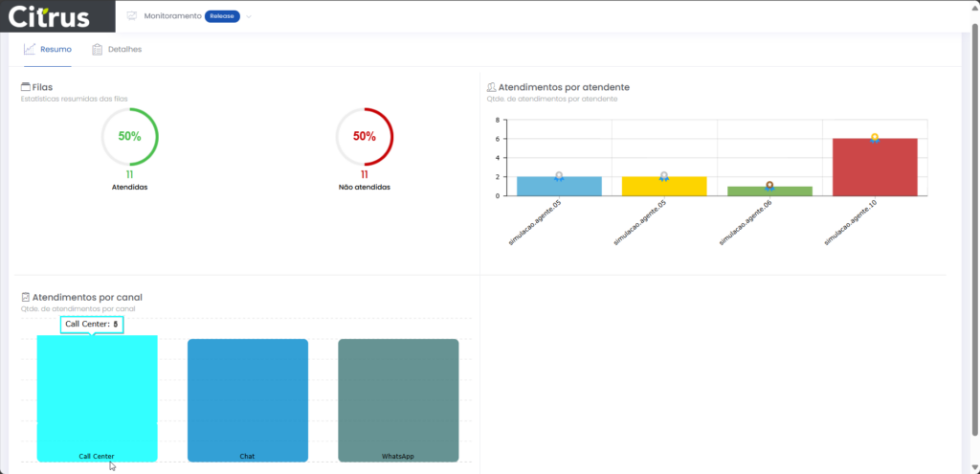Click the Citrus logo
The image size is (980, 474).
click(50, 17)
